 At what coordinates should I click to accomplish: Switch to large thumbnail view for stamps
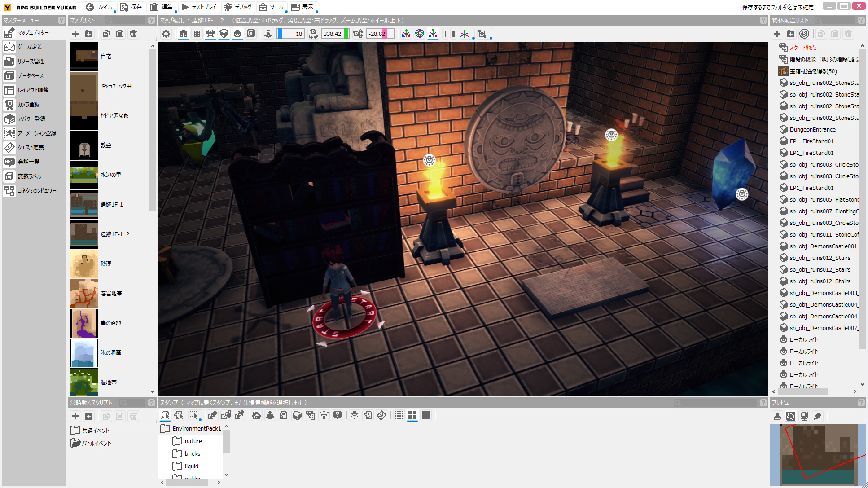(x=426, y=415)
